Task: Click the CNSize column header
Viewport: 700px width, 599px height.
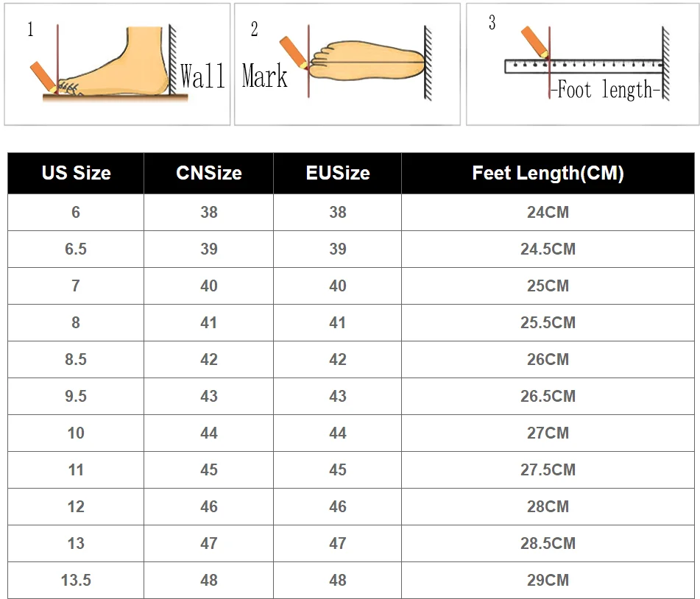Action: coord(208,173)
